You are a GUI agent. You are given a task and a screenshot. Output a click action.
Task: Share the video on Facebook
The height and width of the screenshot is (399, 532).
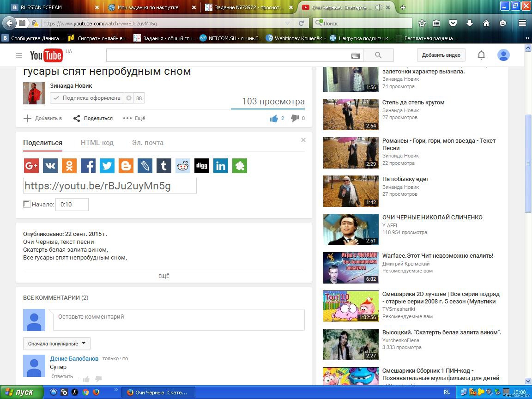88,166
